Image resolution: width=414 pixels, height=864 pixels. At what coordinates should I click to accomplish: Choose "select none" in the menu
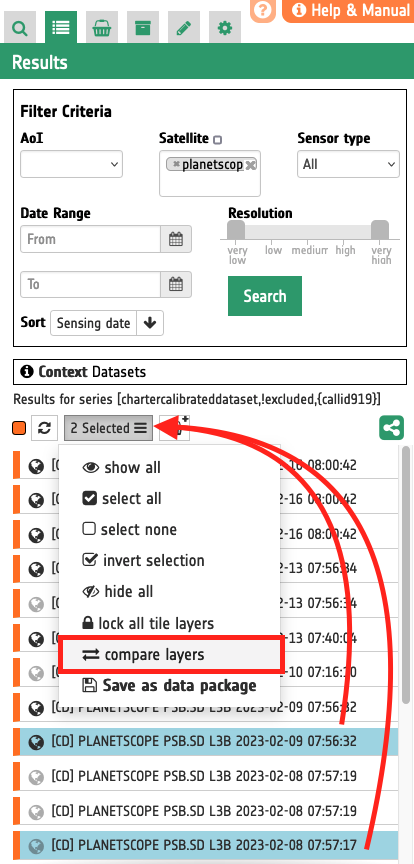(x=130, y=530)
